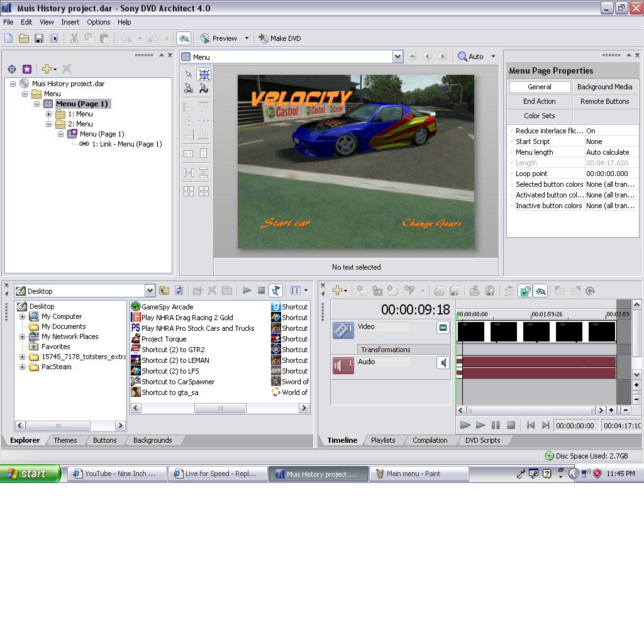Select the Start car menu button text

285,223
